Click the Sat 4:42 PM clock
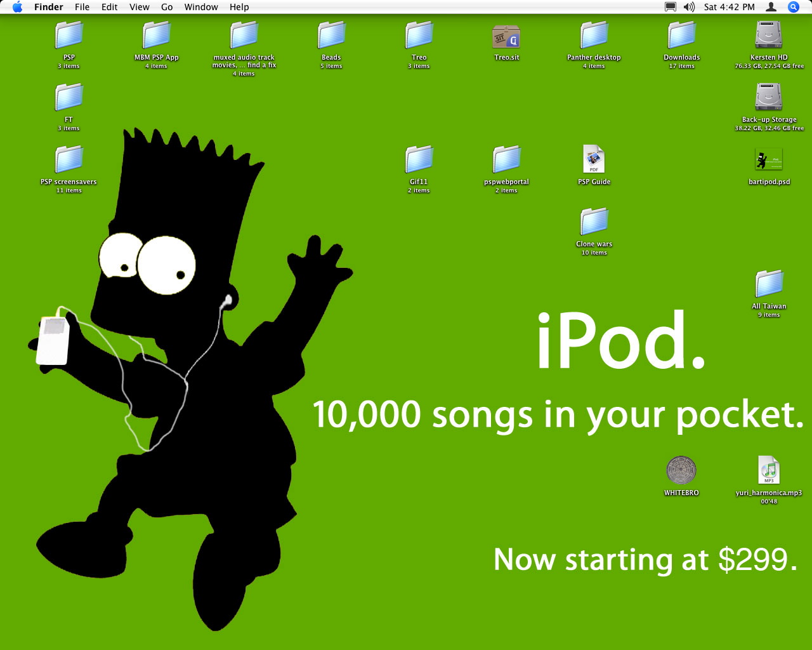812x650 pixels. tap(729, 7)
